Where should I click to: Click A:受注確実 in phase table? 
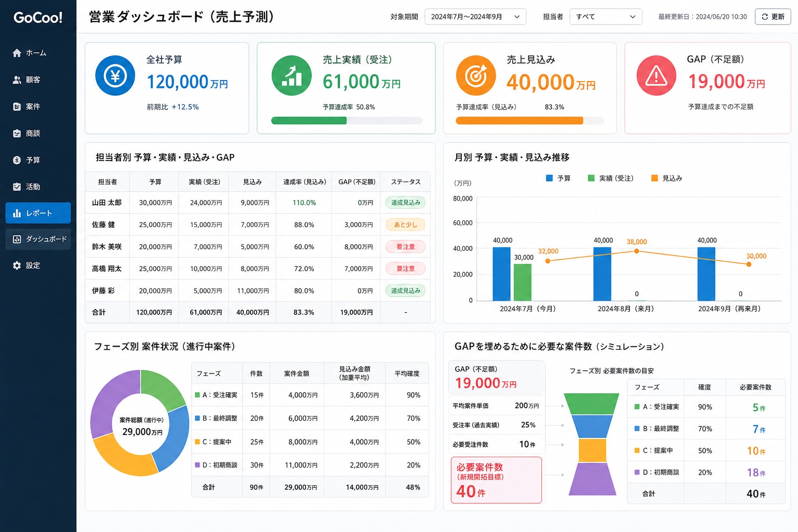point(216,395)
